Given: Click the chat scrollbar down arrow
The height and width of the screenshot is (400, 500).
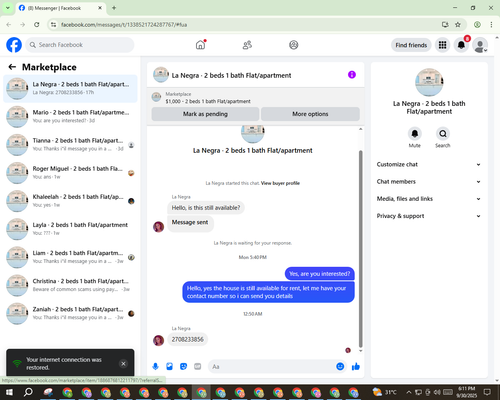Looking at the screenshot, I should pyautogui.click(x=360, y=351).
